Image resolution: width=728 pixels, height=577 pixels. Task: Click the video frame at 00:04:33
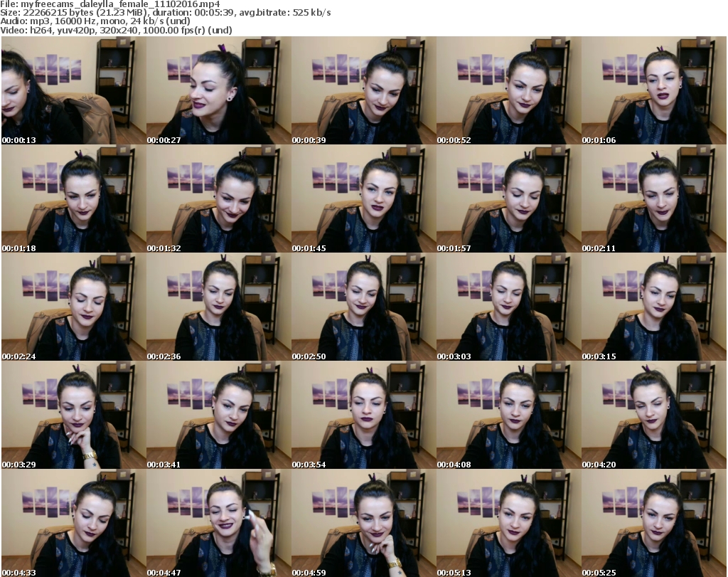coord(73,523)
